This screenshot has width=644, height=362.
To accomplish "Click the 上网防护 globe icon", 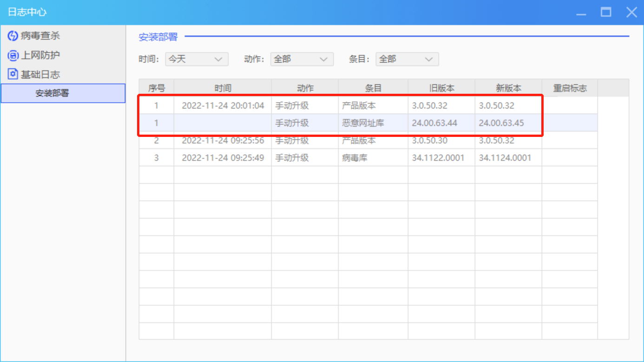I will 13,55.
